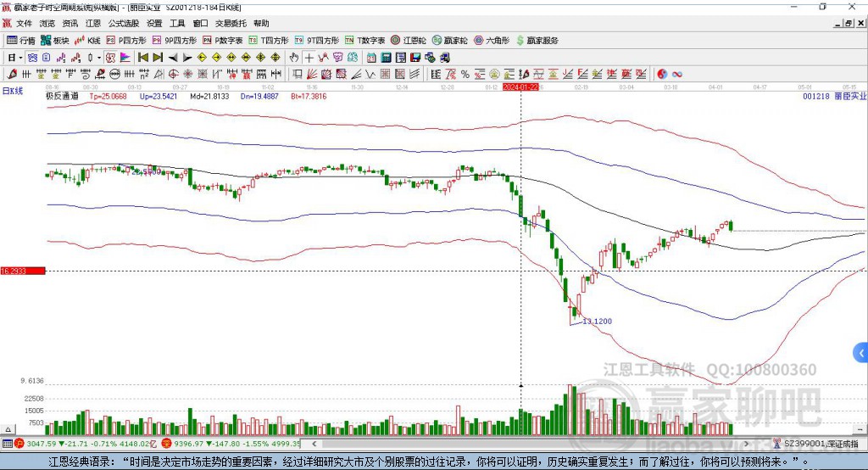The height and width of the screenshot is (470, 868).
Task: Click the blue infinity loop icon
Action: coord(677,75)
